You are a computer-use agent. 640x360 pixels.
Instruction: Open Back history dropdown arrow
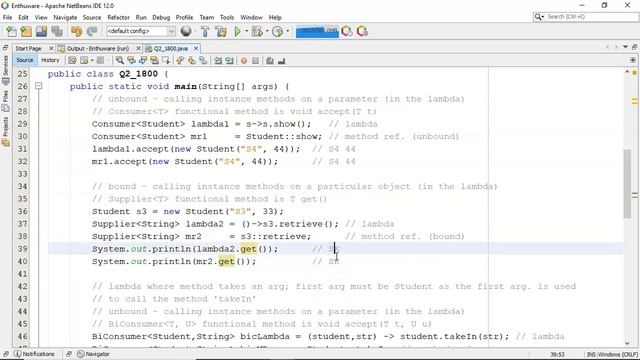click(x=92, y=60)
